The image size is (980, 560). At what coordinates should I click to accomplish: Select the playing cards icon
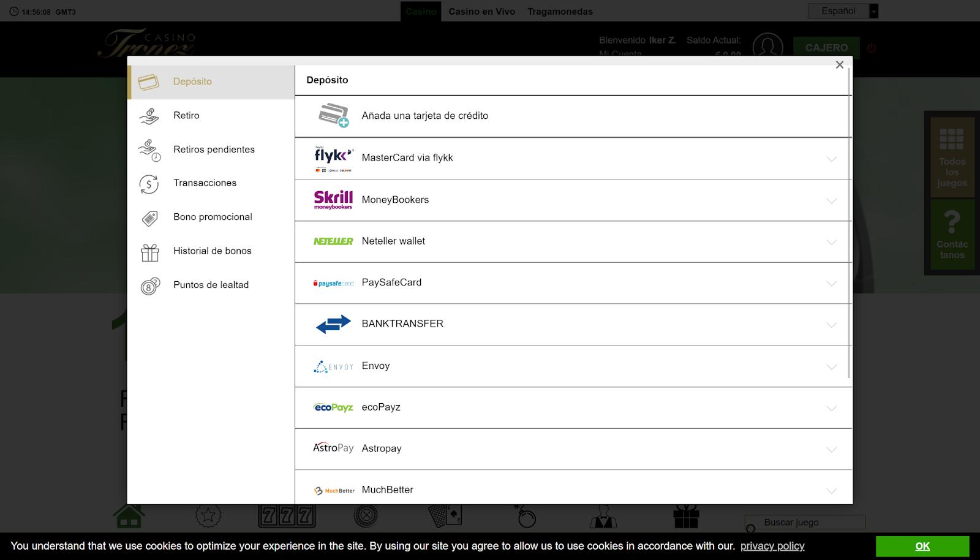(x=445, y=516)
